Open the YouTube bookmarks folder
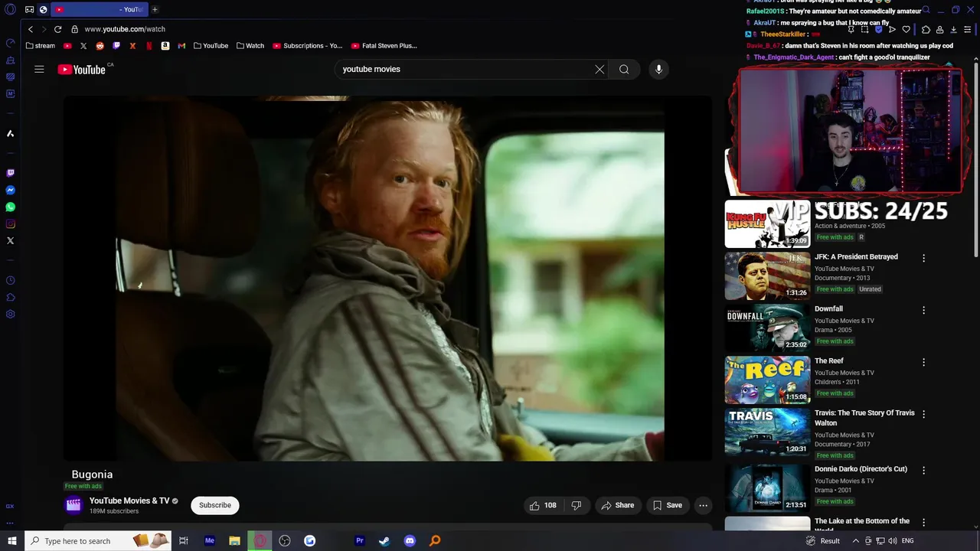Screen dimensions: 980x551 pos(211,46)
